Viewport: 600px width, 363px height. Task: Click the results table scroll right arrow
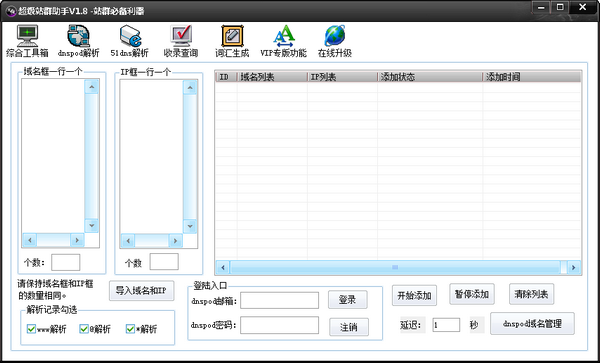pyautogui.click(x=574, y=267)
